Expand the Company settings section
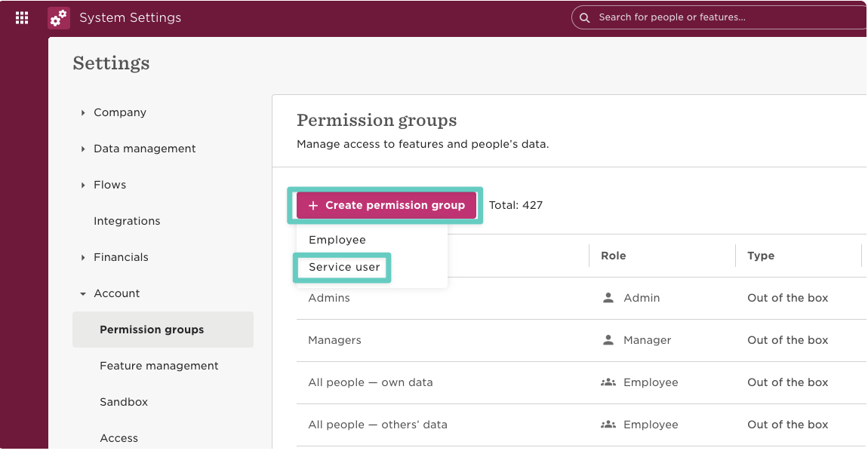 click(83, 112)
